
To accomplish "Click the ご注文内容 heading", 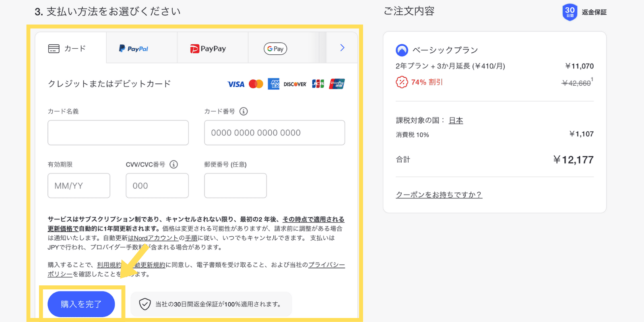I will coord(409,11).
